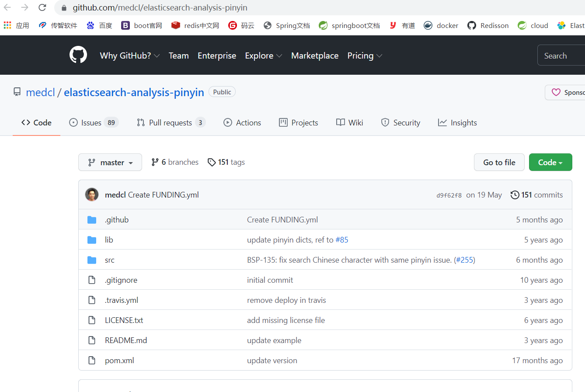Image resolution: width=585 pixels, height=392 pixels.
Task: Click the GitHub Search input field
Action: (561, 56)
